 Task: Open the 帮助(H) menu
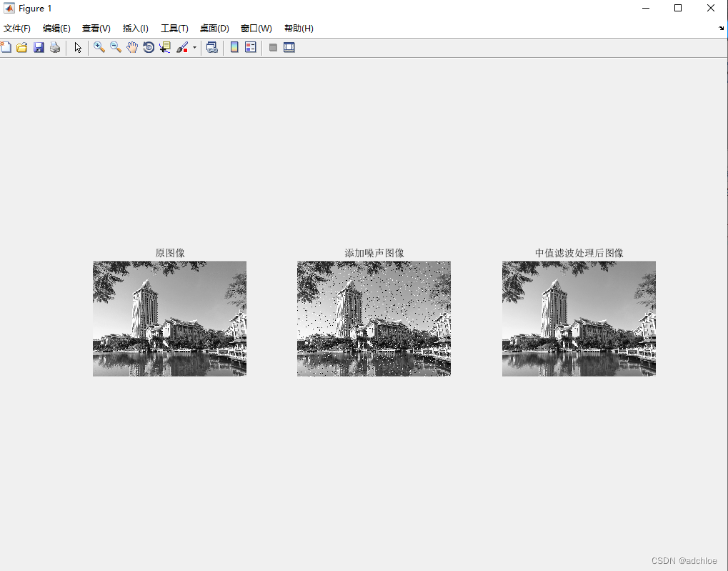click(299, 29)
